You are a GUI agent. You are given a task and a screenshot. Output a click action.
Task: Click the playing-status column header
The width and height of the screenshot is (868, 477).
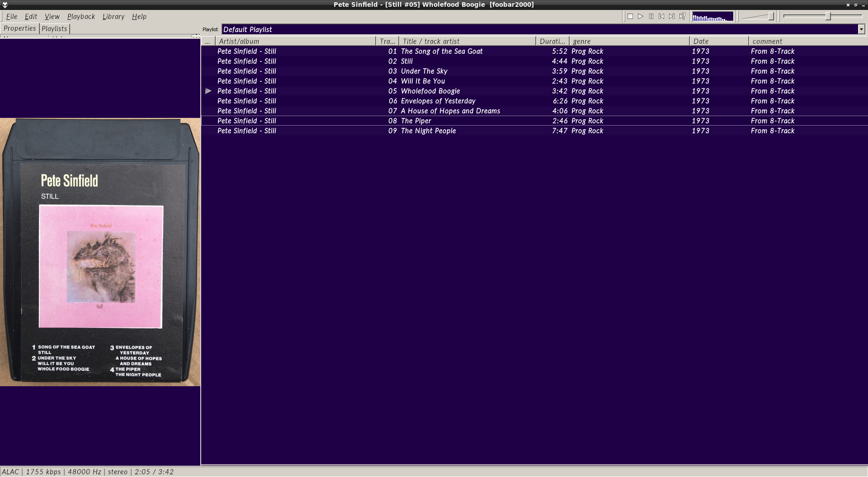click(208, 41)
